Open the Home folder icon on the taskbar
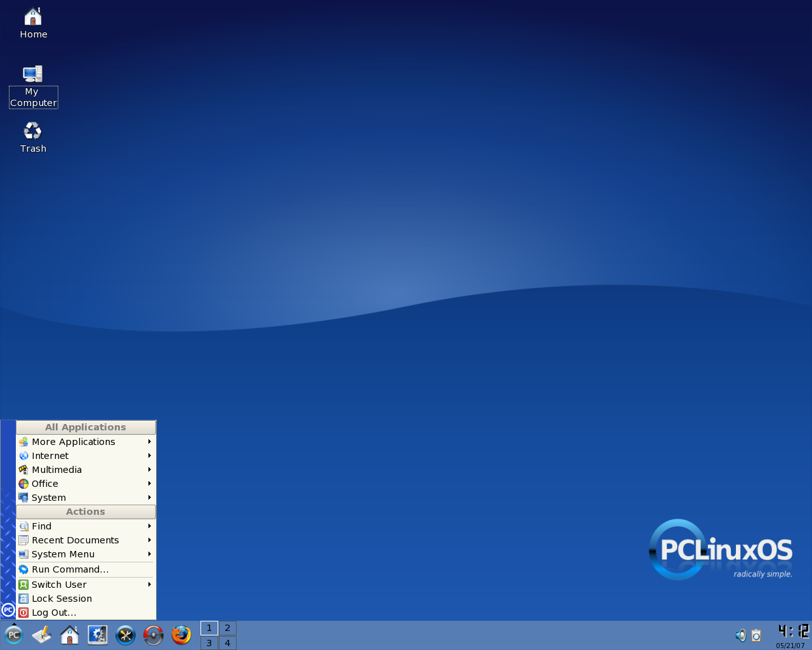The height and width of the screenshot is (650, 812). [x=70, y=635]
